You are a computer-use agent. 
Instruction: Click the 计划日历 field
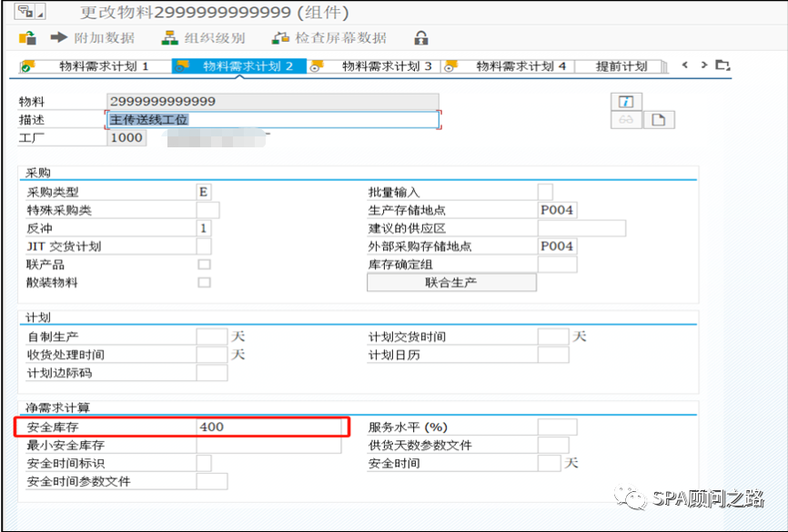tap(553, 355)
